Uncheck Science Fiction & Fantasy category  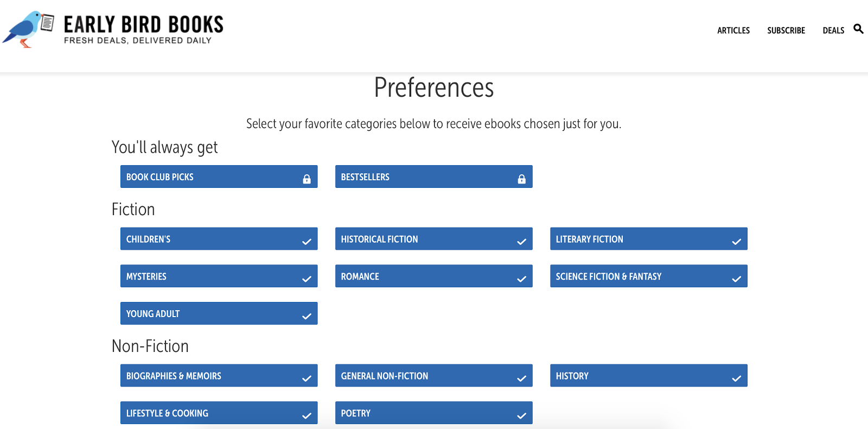coord(648,276)
